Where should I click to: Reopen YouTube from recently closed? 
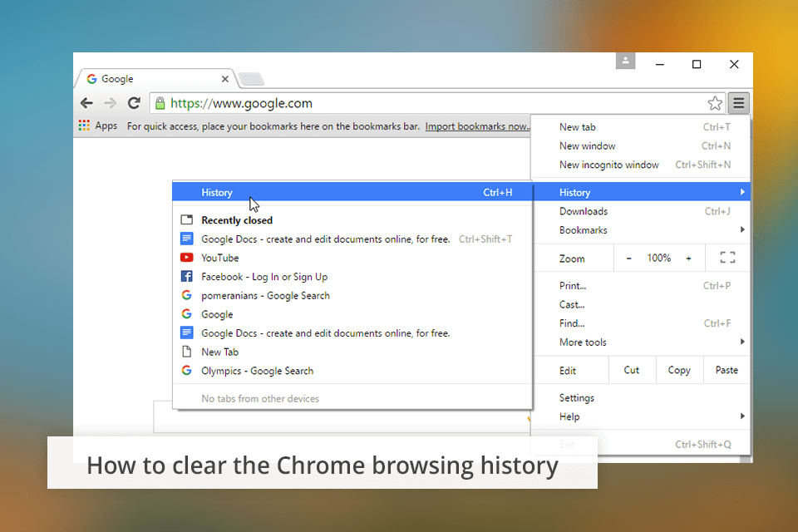point(352,258)
